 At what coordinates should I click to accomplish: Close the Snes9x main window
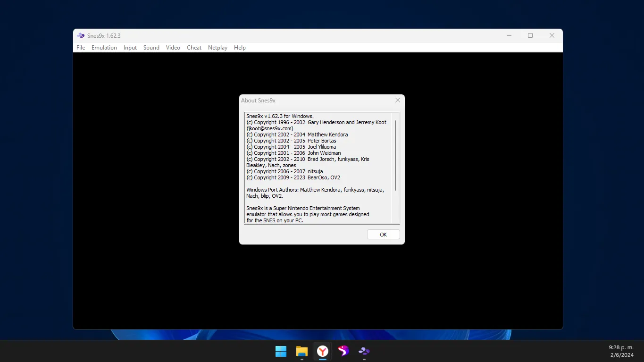click(552, 35)
